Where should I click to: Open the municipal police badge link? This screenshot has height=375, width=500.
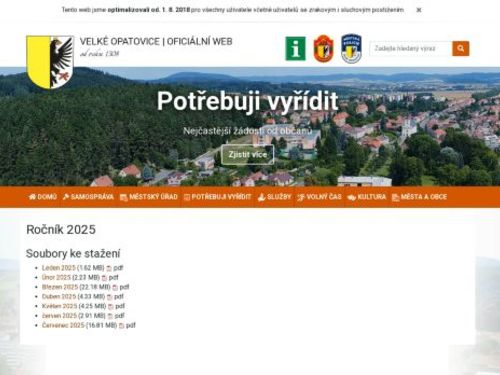pyautogui.click(x=351, y=49)
